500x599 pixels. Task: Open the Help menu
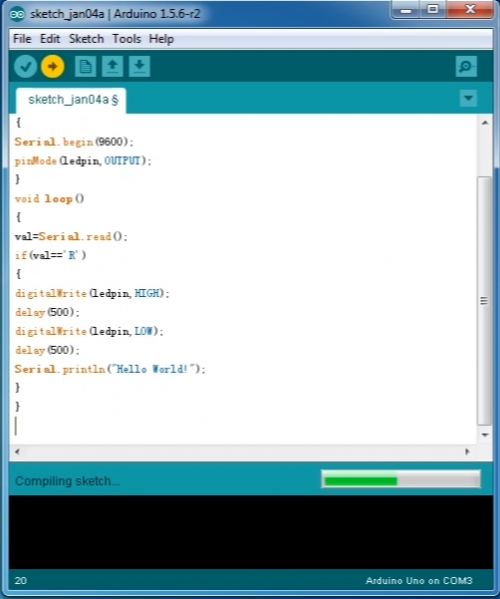(161, 39)
